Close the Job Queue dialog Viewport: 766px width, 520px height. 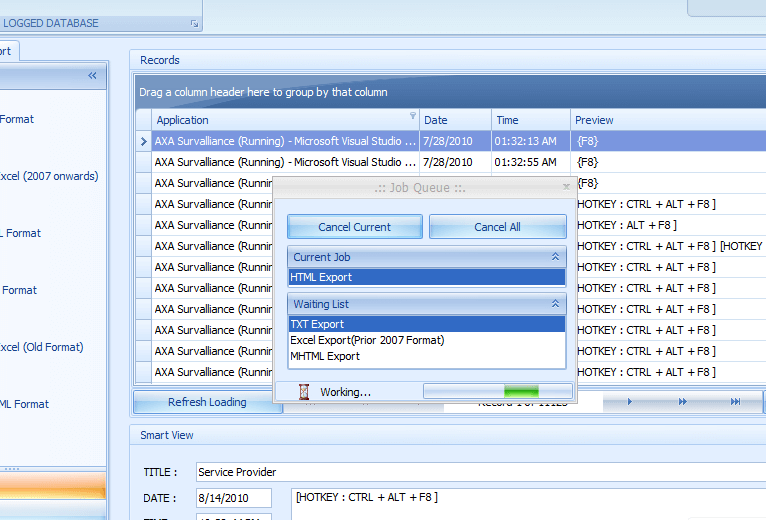pyautogui.click(x=566, y=186)
